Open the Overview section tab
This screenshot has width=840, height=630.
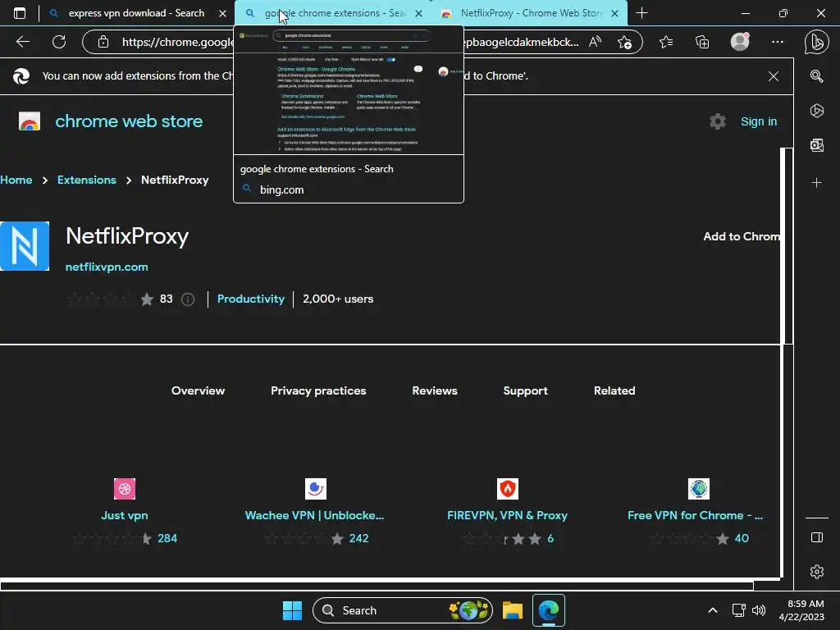[x=198, y=390]
